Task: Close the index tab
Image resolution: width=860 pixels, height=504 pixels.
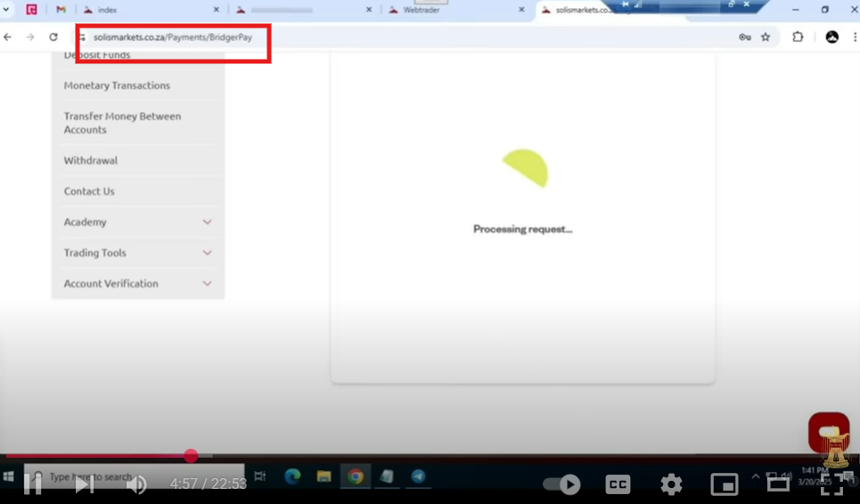Action: point(216,10)
